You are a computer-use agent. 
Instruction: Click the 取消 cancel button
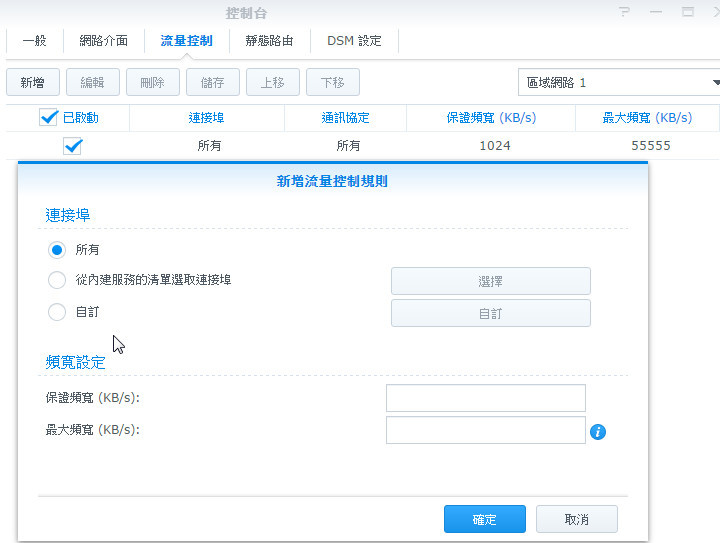coord(576,520)
